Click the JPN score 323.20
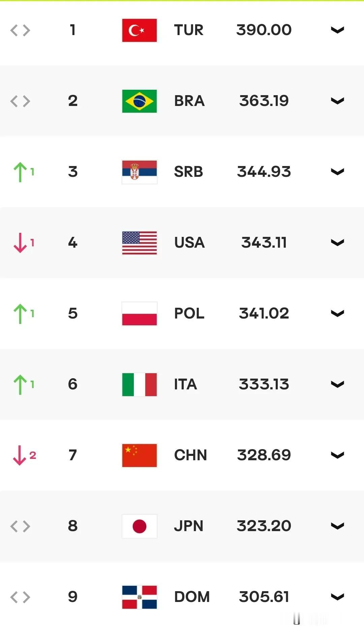Image resolution: width=364 pixels, height=632 pixels. [x=264, y=526]
